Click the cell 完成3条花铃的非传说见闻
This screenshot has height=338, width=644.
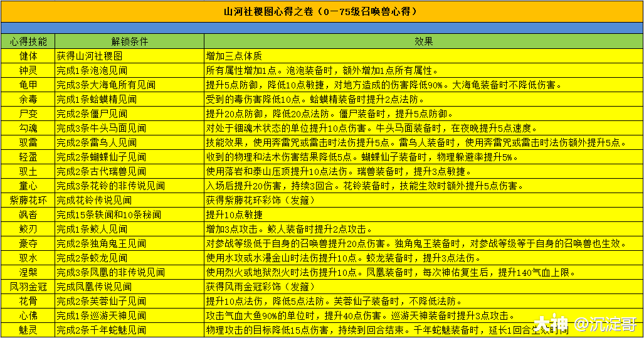coord(129,186)
